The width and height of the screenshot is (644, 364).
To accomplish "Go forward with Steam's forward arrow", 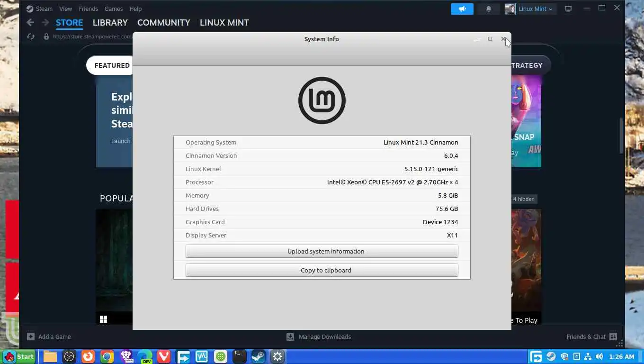I will click(x=45, y=22).
